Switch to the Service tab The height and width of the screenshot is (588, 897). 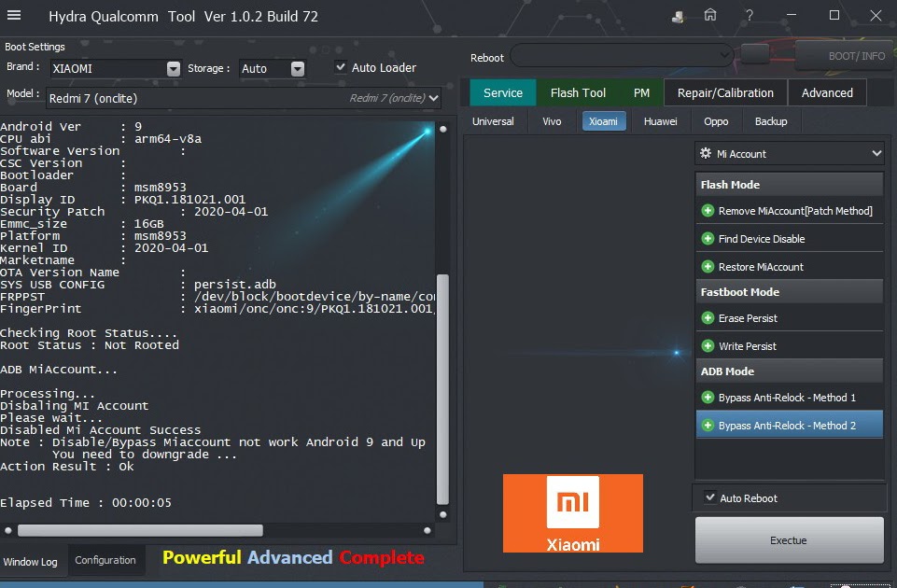(503, 92)
